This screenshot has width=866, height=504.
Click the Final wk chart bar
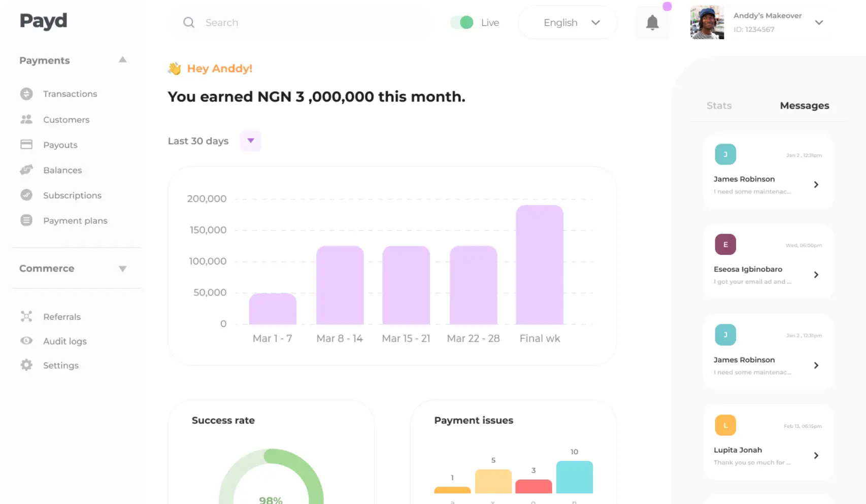(539, 264)
